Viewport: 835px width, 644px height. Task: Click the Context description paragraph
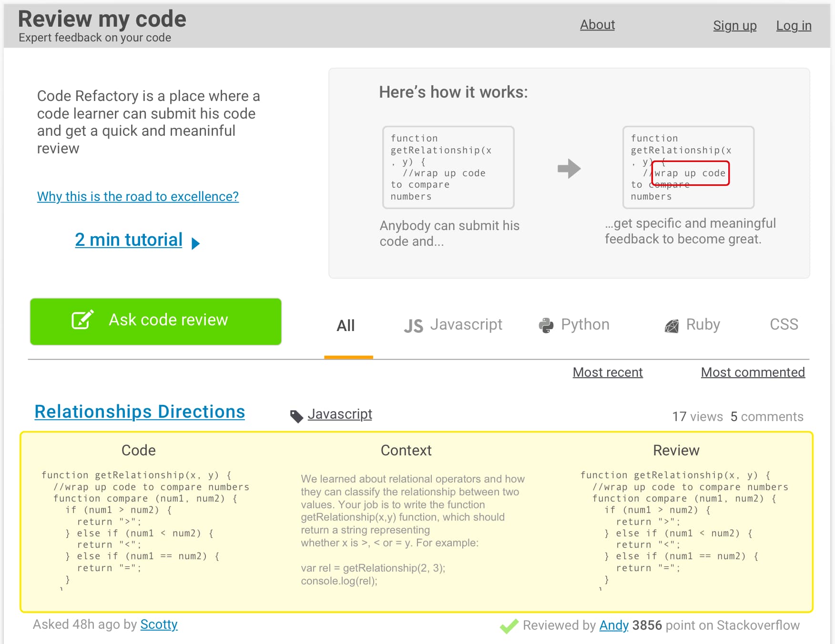[x=413, y=530]
